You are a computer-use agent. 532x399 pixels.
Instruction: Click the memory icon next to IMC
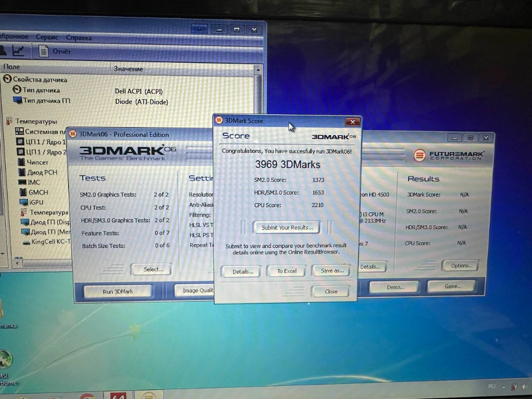tap(23, 182)
